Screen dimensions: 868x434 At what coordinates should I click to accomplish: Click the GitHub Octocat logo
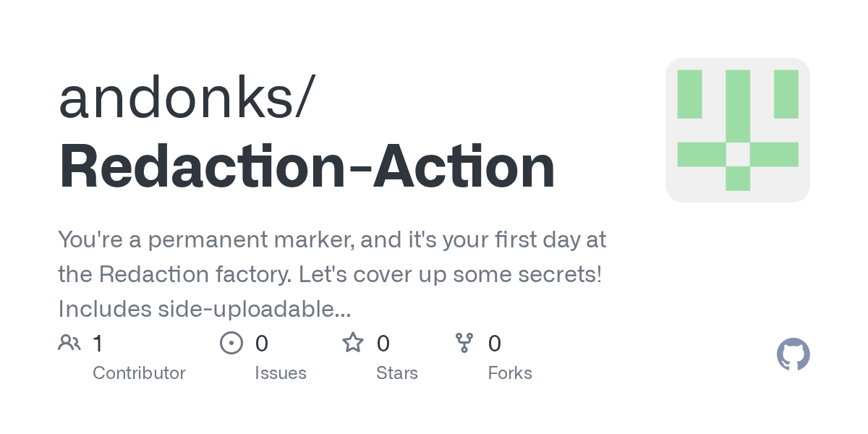(793, 354)
